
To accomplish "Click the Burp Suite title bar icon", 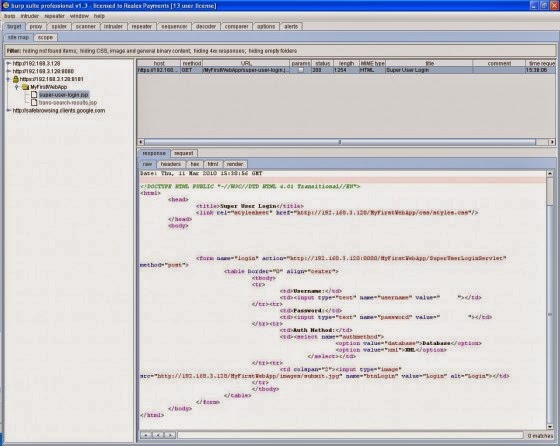I will (5, 5).
